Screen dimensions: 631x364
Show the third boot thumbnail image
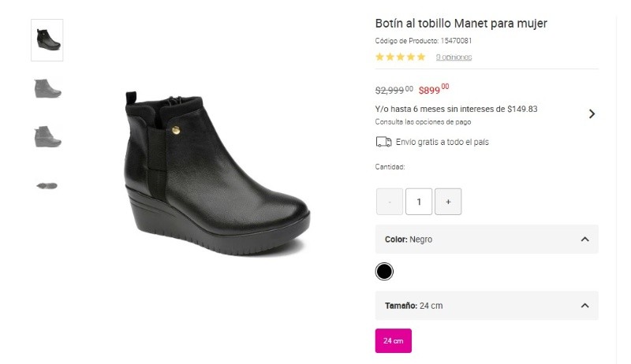(x=47, y=136)
